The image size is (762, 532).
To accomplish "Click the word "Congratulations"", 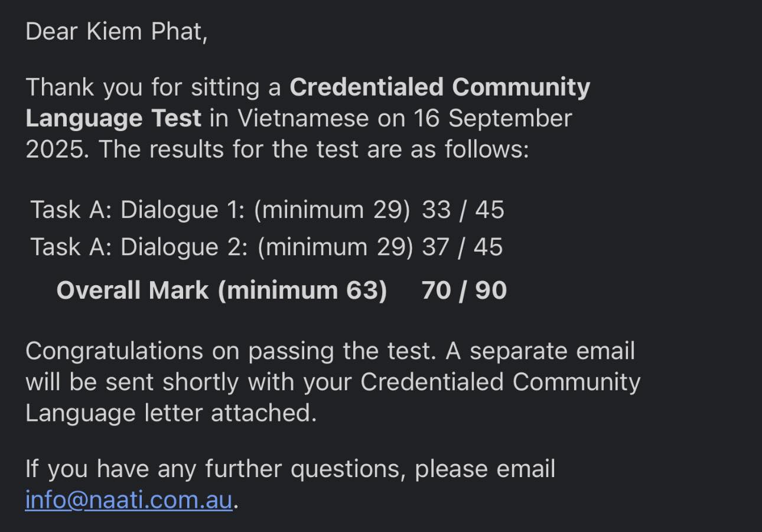I will tap(115, 351).
